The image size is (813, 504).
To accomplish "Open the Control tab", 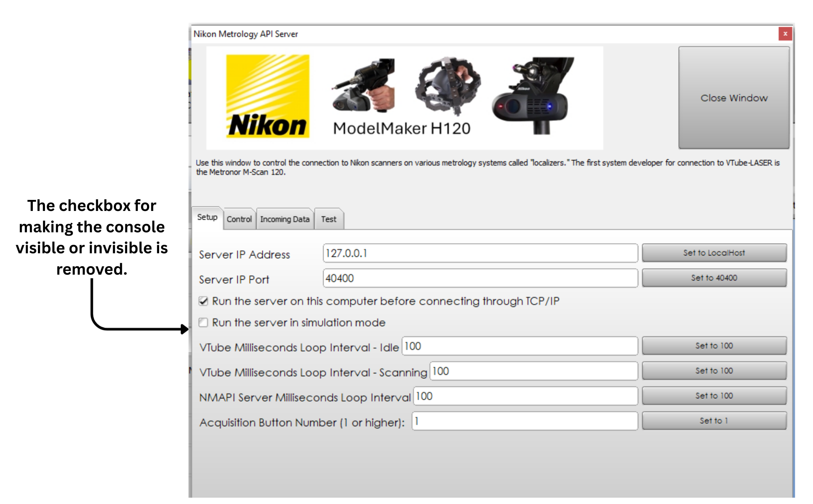I will click(239, 219).
